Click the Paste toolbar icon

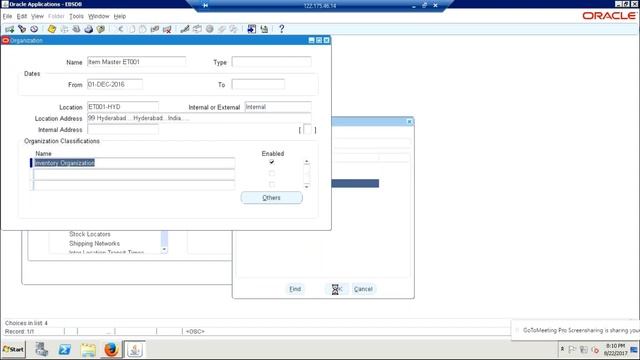142,29
